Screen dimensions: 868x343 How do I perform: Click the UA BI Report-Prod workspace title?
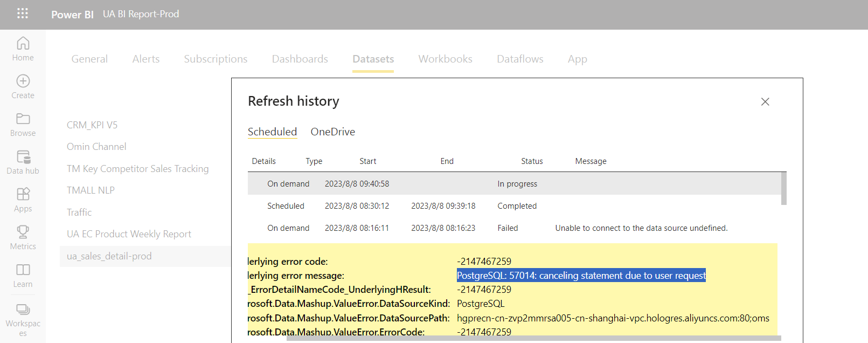141,14
